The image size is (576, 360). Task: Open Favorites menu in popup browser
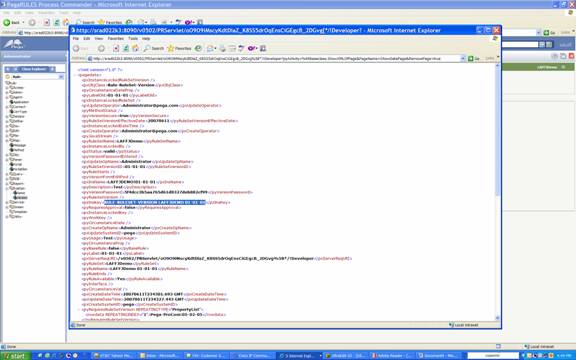(116, 39)
